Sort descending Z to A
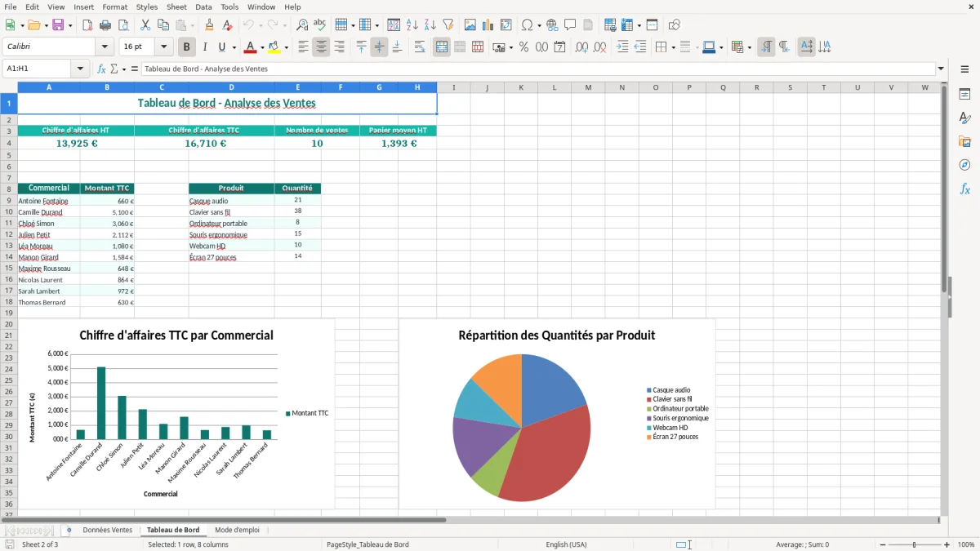 tap(430, 25)
